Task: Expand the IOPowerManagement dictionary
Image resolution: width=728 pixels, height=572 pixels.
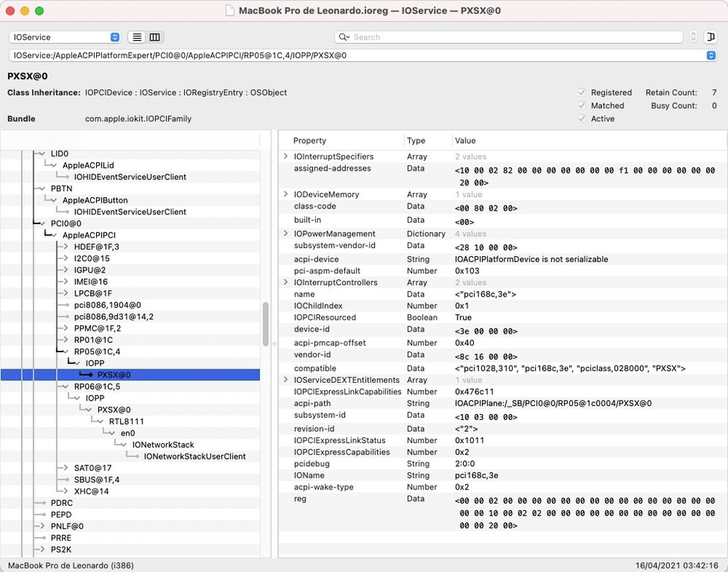Action: [285, 233]
